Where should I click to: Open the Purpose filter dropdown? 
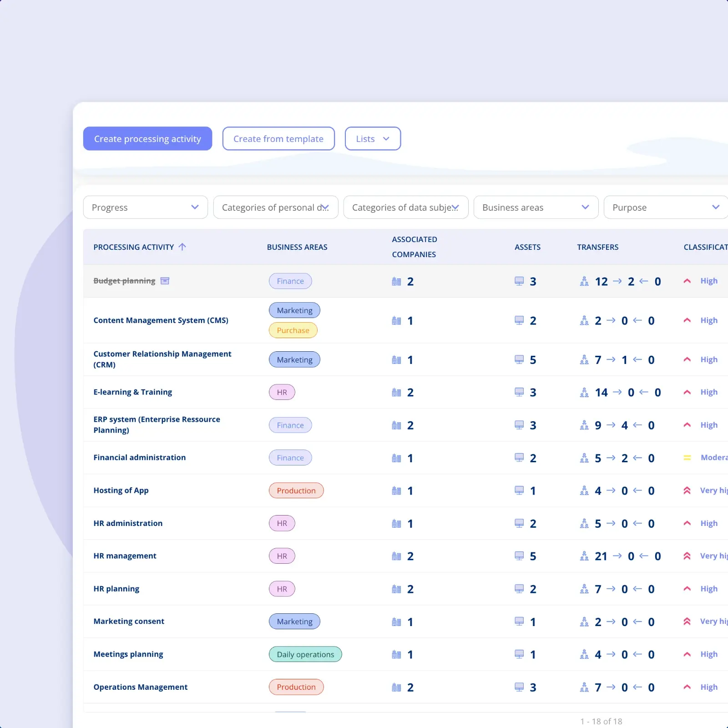[666, 207]
